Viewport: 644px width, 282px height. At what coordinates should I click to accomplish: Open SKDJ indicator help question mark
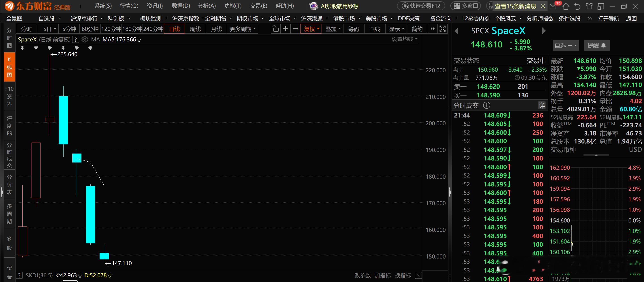click(19, 275)
